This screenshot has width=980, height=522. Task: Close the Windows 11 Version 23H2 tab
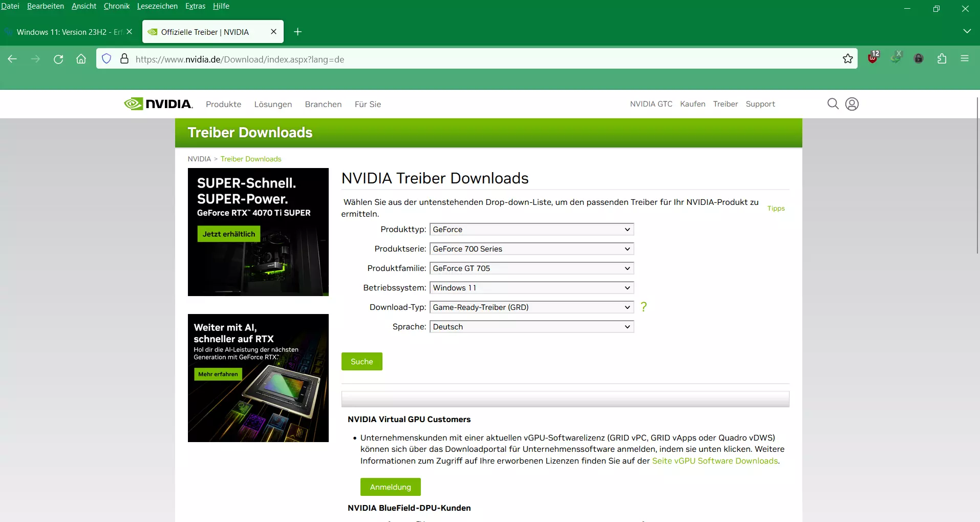coord(130,32)
